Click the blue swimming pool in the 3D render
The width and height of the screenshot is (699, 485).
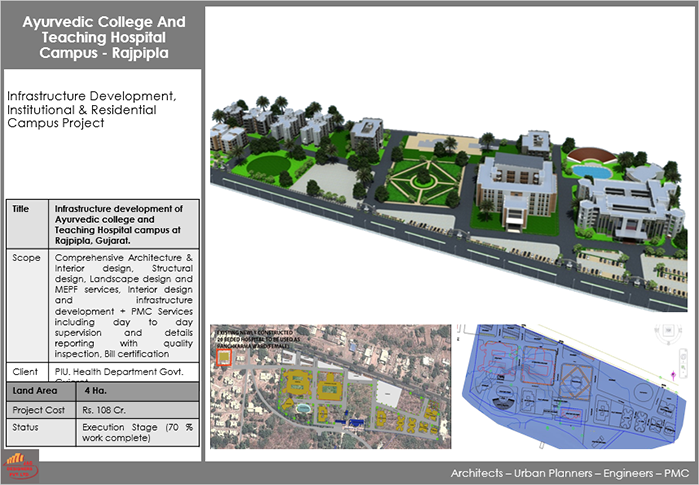coord(591,172)
